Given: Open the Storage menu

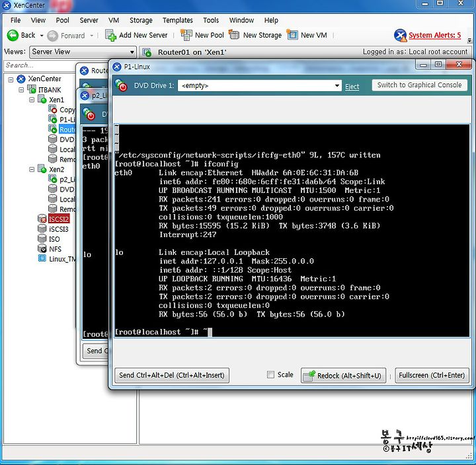Looking at the screenshot, I should click(x=141, y=20).
